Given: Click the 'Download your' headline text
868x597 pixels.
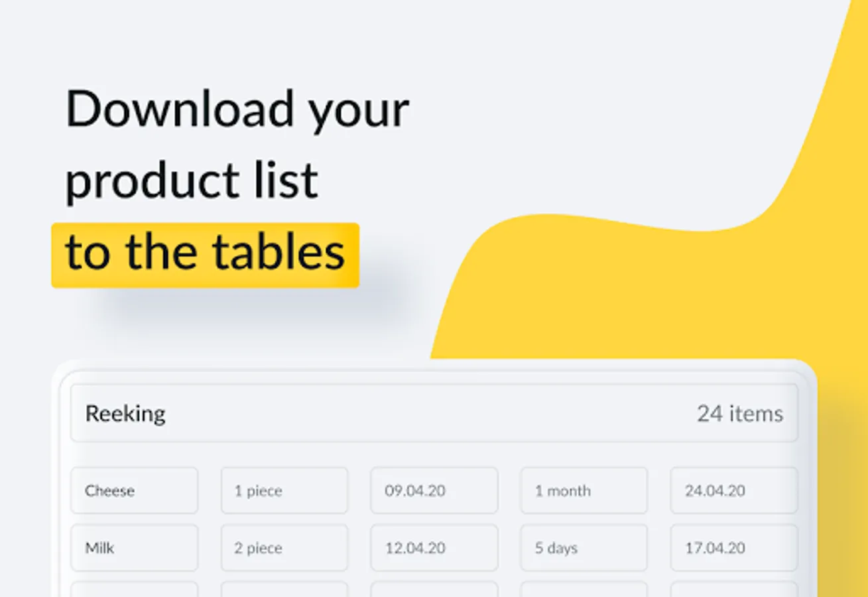Looking at the screenshot, I should point(237,109).
